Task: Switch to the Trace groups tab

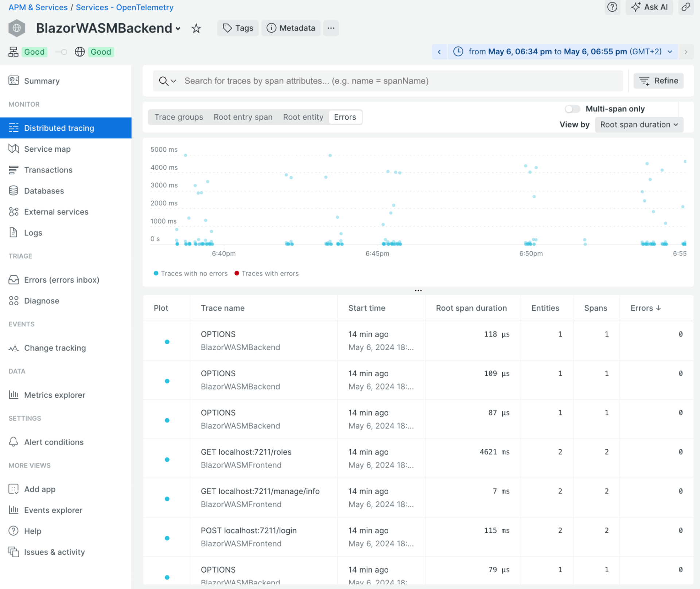Action: pos(178,117)
